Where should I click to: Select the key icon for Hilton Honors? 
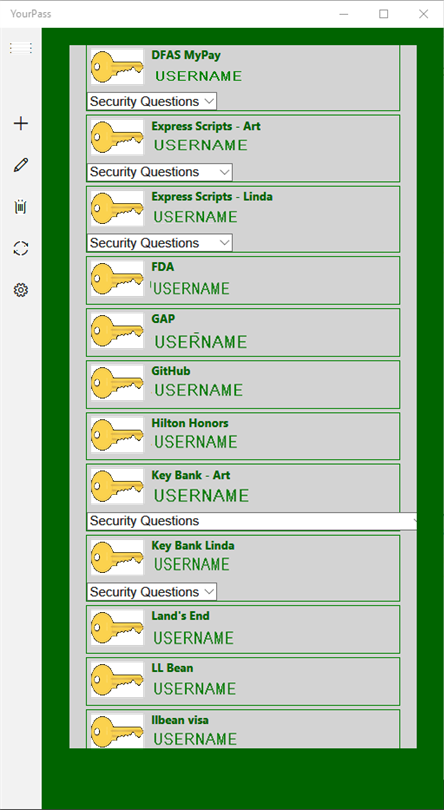(117, 435)
